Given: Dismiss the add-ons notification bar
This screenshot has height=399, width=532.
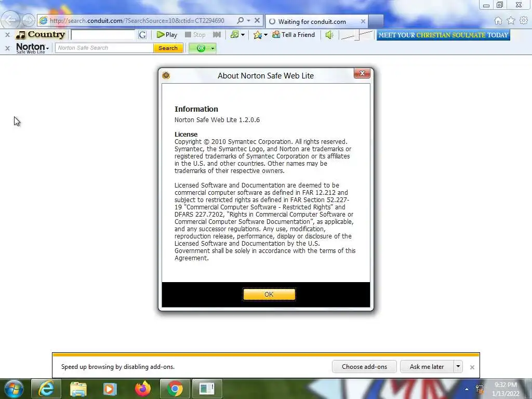Looking at the screenshot, I should click(x=472, y=367).
